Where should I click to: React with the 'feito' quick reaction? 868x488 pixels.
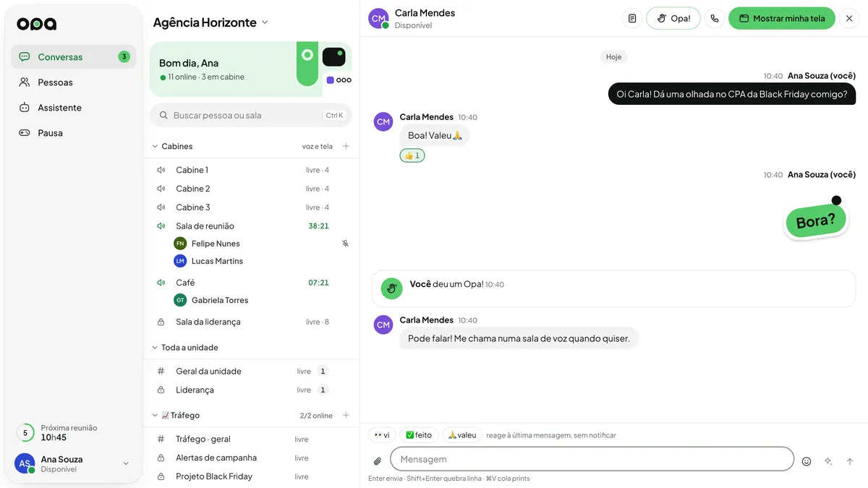pos(419,435)
